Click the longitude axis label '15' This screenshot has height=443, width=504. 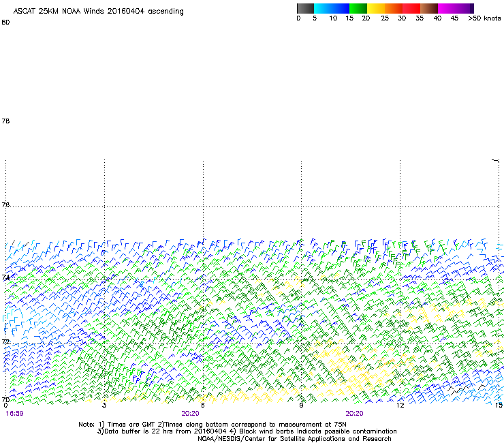click(x=499, y=406)
